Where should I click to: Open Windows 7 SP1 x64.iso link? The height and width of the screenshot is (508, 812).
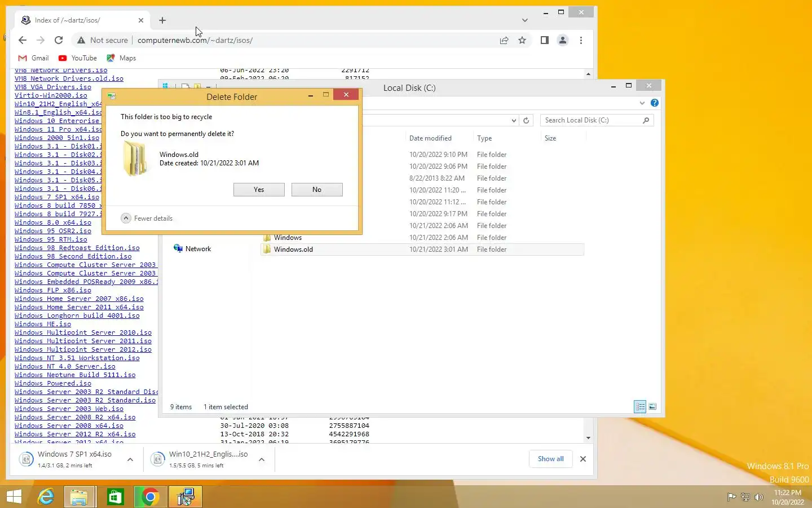57,197
